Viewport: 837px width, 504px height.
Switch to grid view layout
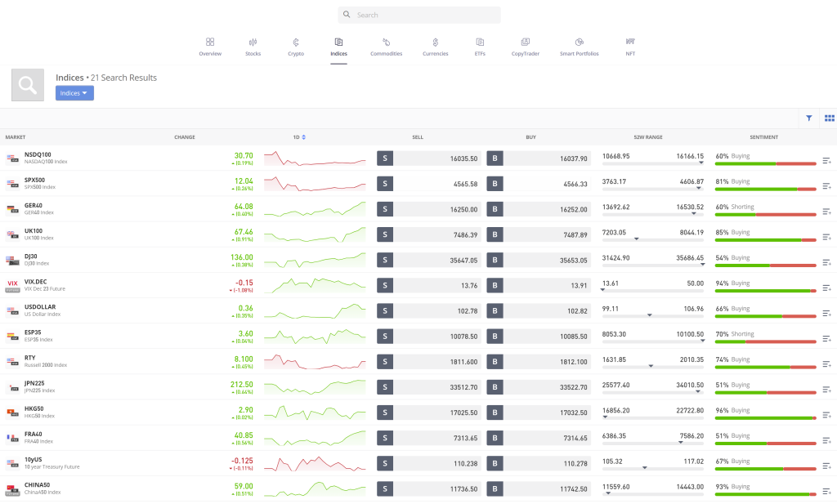[829, 118]
